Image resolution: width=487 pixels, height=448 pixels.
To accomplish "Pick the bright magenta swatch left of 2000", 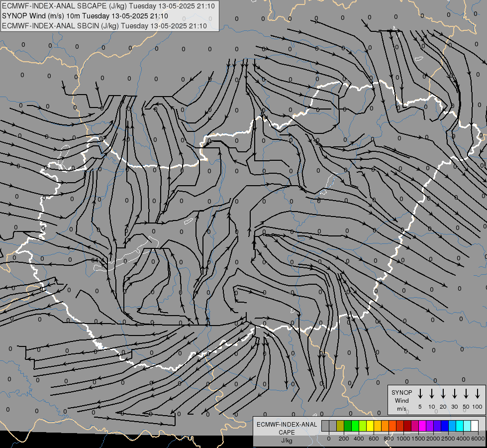I will click(x=422, y=426).
